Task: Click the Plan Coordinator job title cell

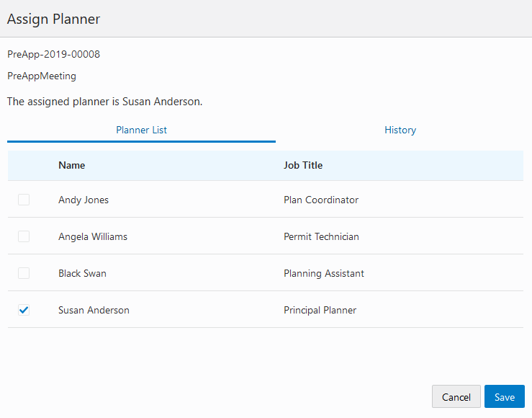Action: tap(321, 200)
